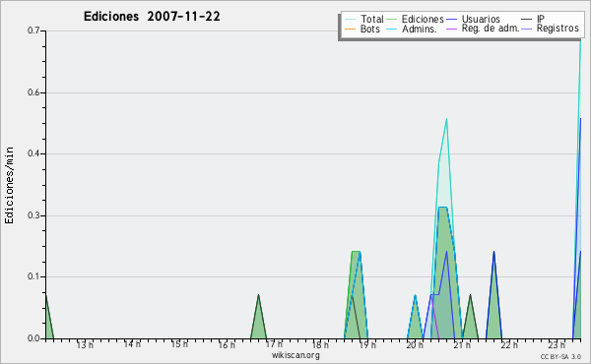591x364 pixels.
Task: Click the wikiscan.org text below chart
Action: (295, 355)
